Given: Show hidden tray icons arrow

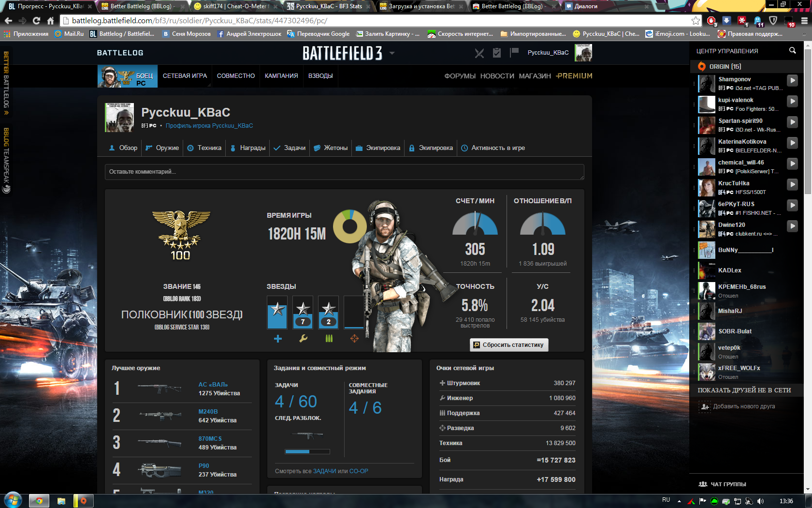Looking at the screenshot, I should (x=679, y=501).
